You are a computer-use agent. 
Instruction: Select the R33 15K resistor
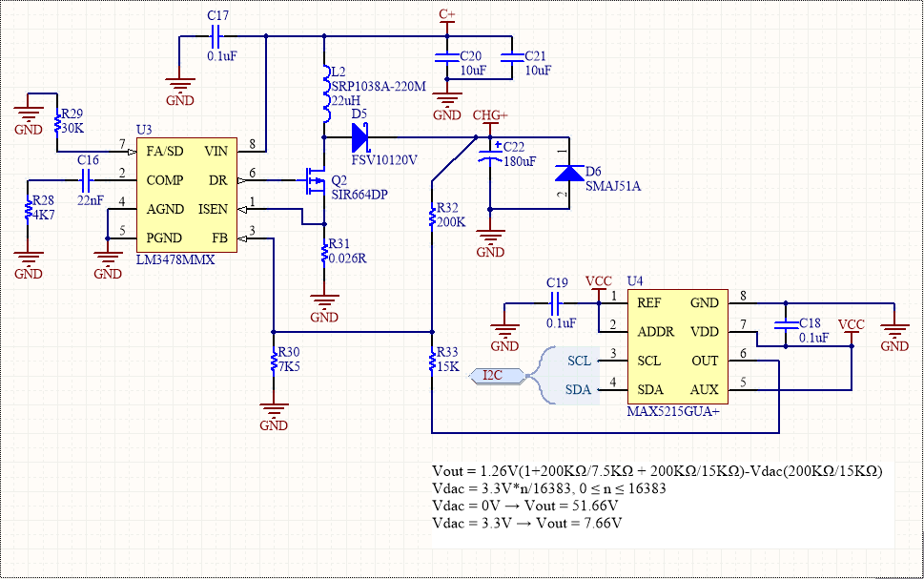(x=431, y=360)
